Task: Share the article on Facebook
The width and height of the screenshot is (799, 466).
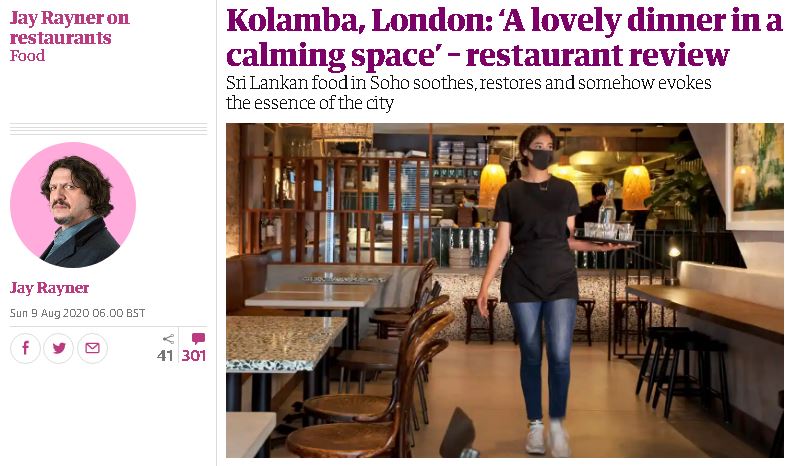Action: [x=25, y=348]
